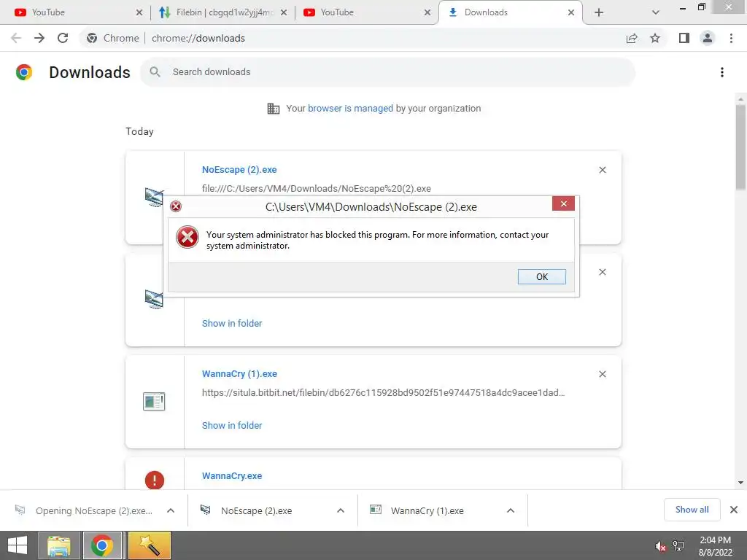Image resolution: width=747 pixels, height=560 pixels.
Task: Toggle the Chrome side panel
Action: [x=684, y=38]
